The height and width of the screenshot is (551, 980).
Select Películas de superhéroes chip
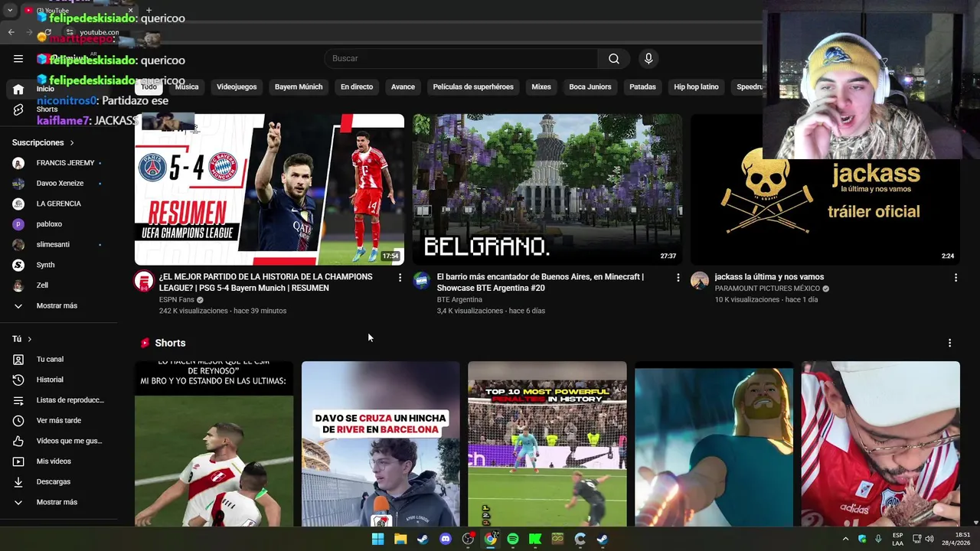tap(473, 87)
